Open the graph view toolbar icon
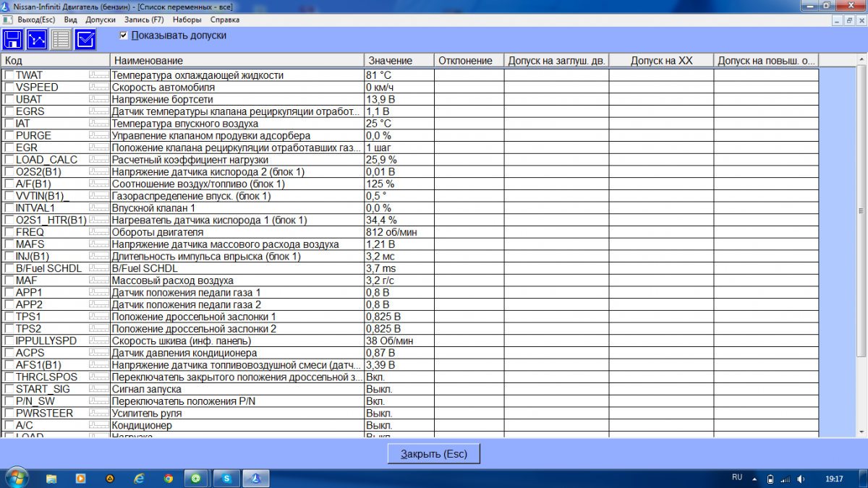 [x=37, y=39]
